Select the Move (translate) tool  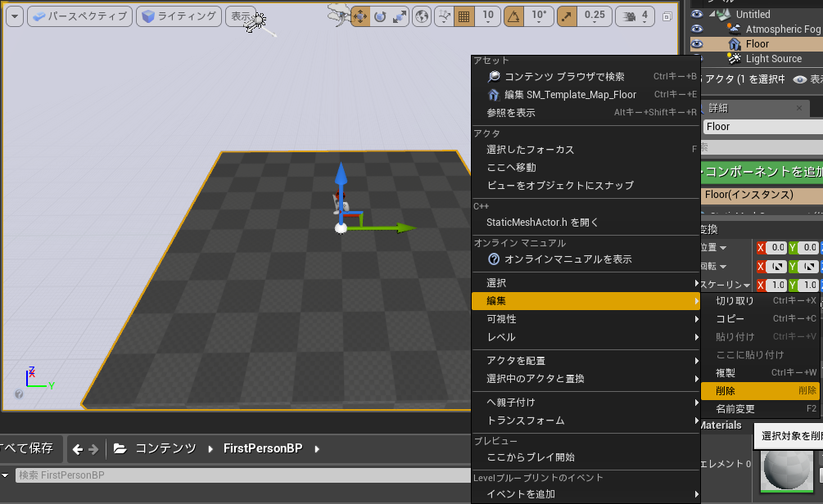[360, 16]
